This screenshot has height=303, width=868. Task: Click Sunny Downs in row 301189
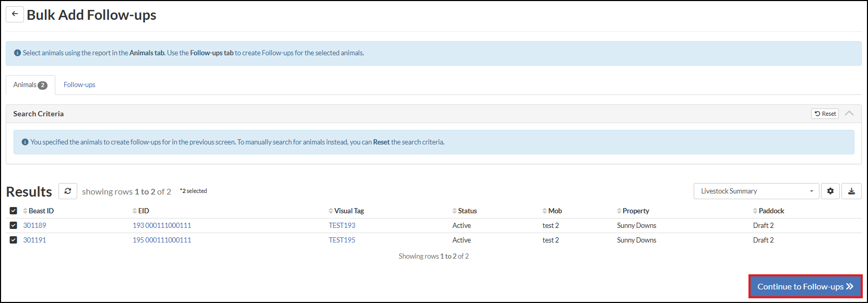click(x=636, y=225)
